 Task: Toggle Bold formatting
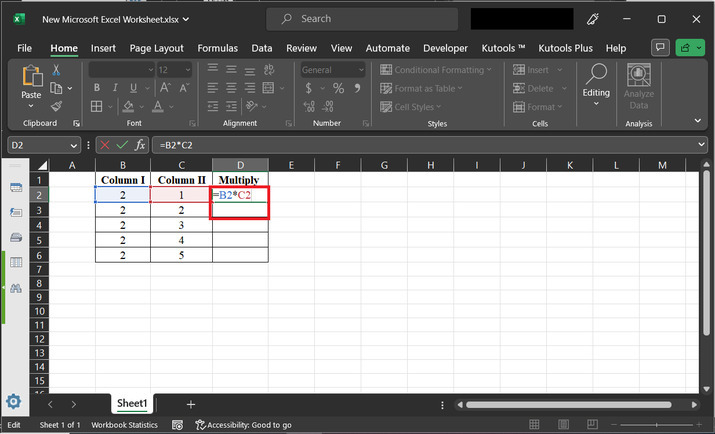pos(97,88)
